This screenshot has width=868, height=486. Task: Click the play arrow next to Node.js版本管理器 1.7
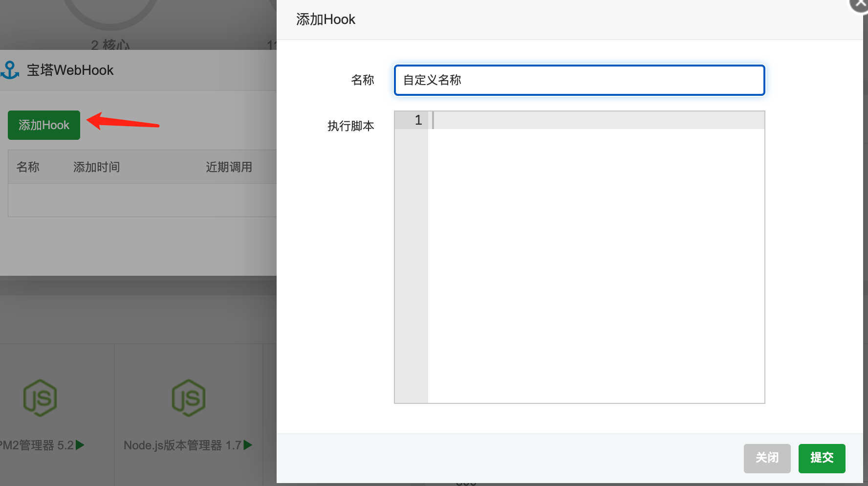[x=248, y=445]
